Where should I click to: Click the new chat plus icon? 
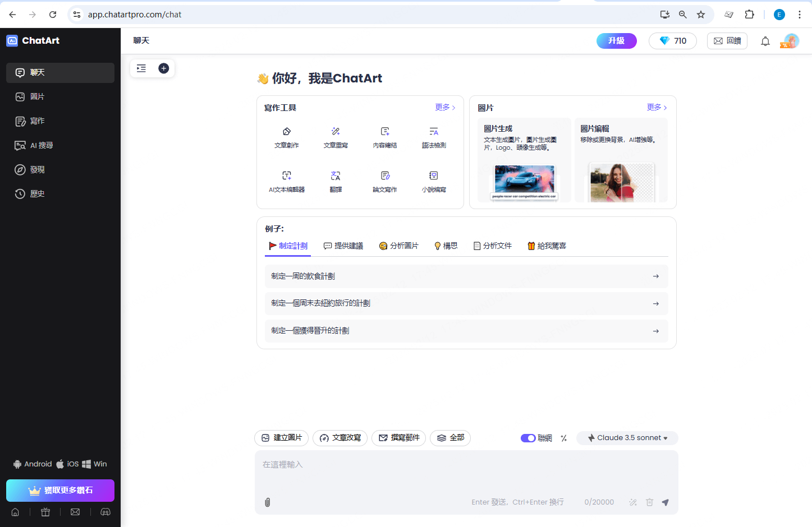pyautogui.click(x=164, y=68)
